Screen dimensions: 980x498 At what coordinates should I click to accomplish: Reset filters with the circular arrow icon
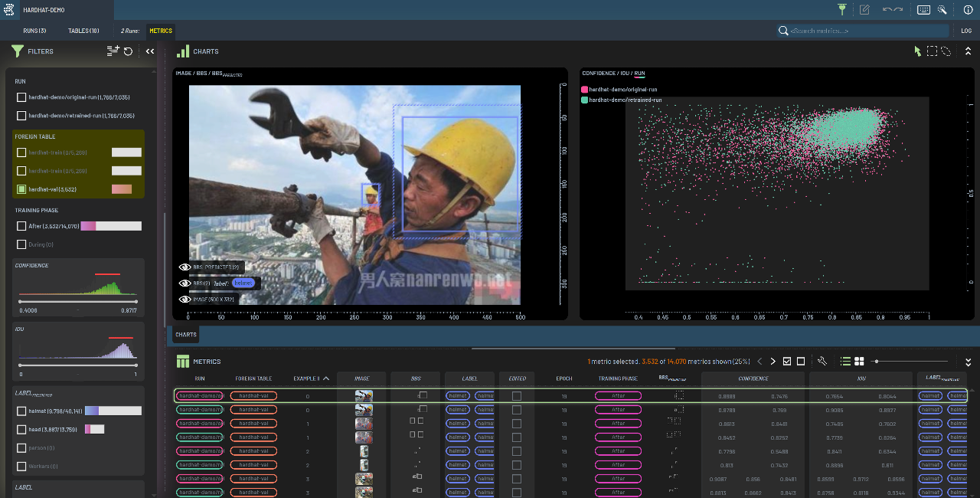(x=129, y=51)
